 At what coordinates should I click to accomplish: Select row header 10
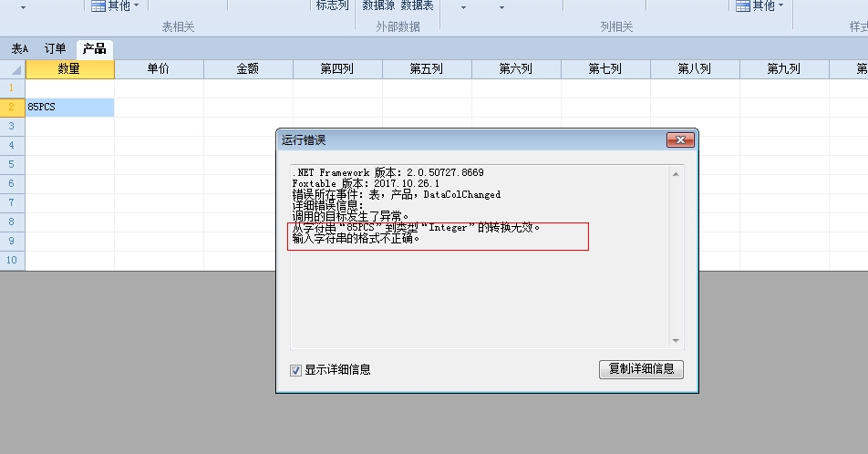point(12,260)
